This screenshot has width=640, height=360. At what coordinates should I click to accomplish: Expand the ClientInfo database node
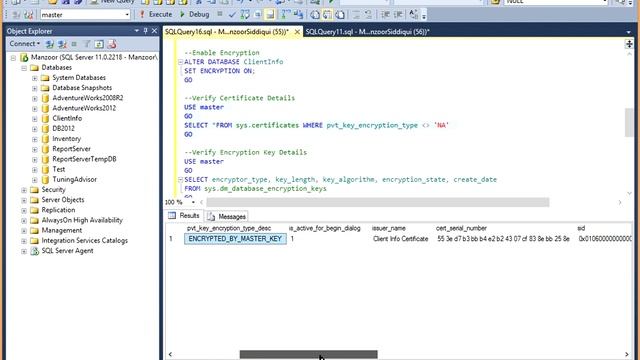(x=35, y=119)
